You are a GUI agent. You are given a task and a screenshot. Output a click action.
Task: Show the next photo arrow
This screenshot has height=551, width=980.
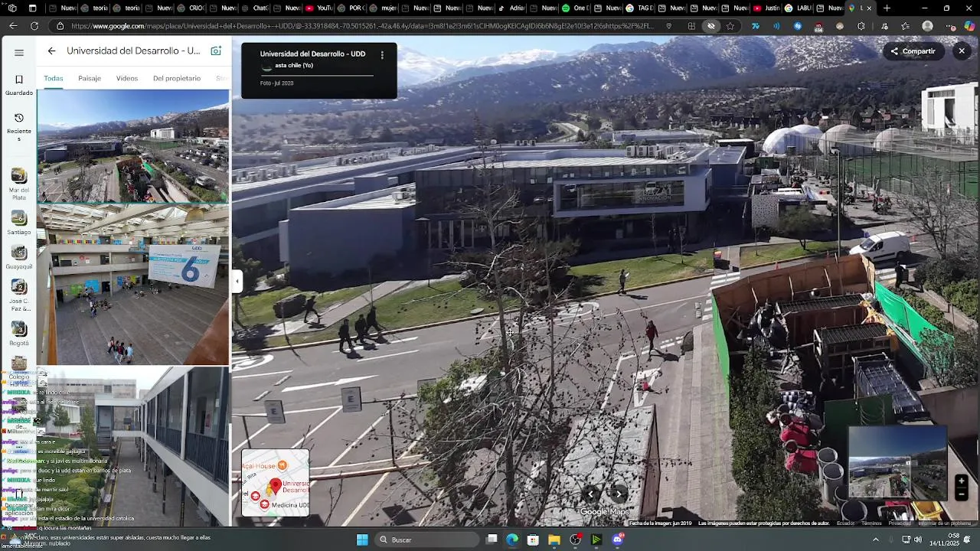pos(619,494)
